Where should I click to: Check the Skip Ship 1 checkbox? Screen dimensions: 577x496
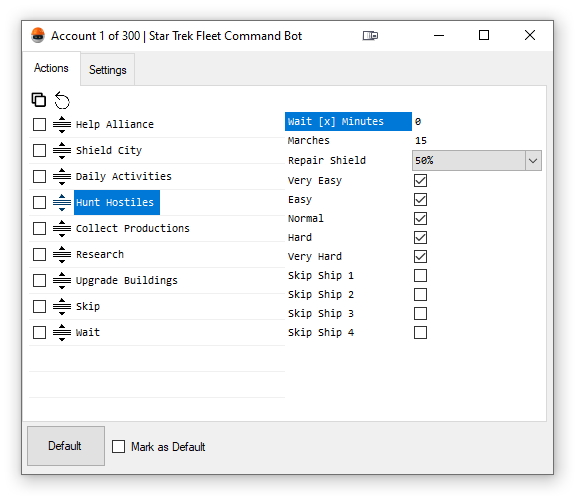tap(420, 276)
